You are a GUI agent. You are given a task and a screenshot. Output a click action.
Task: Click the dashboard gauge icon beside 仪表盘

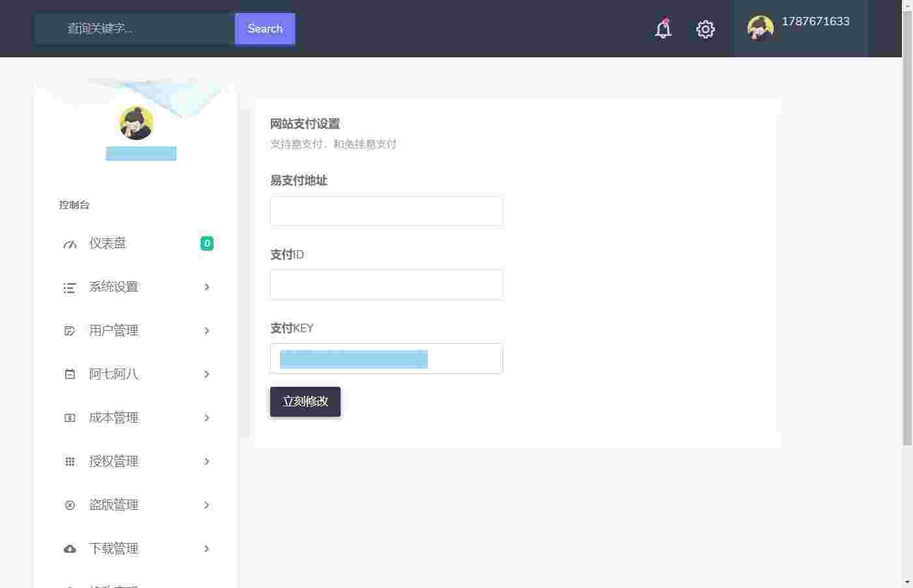click(70, 244)
